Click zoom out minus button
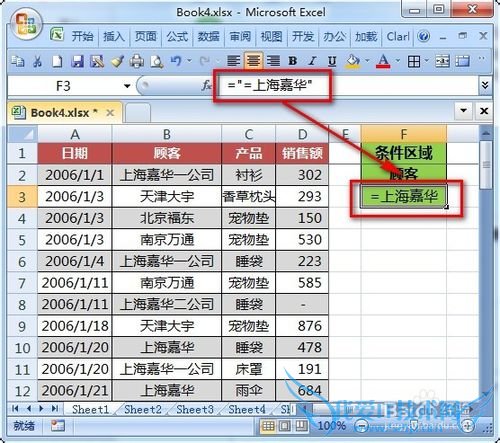500x443 pixels. [361, 426]
